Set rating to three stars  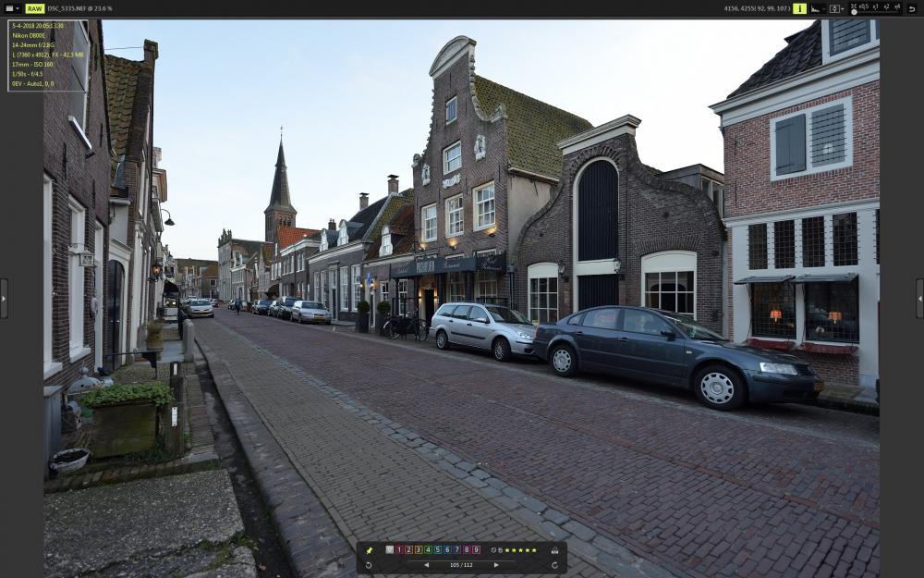(x=521, y=550)
